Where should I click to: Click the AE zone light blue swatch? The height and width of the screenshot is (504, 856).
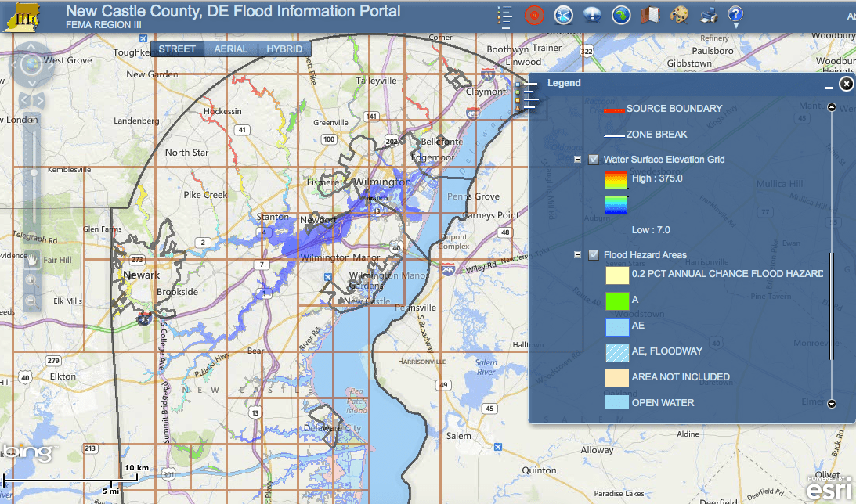coord(617,326)
